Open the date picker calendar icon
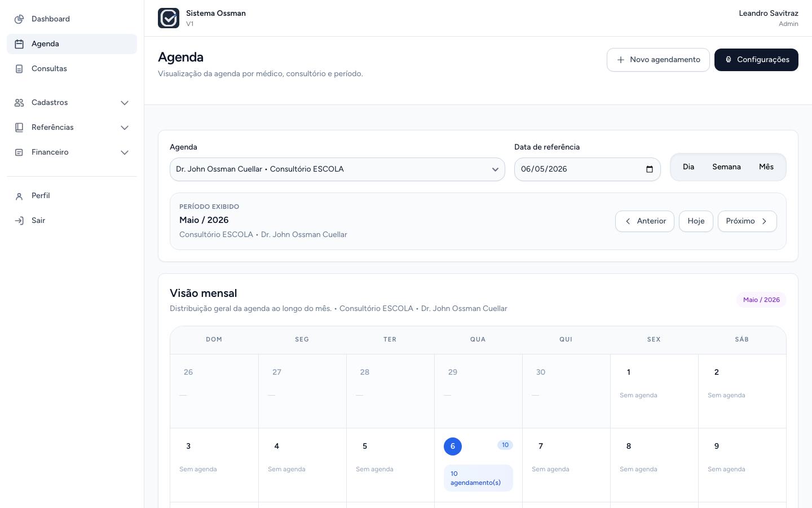This screenshot has height=508, width=812. point(650,169)
